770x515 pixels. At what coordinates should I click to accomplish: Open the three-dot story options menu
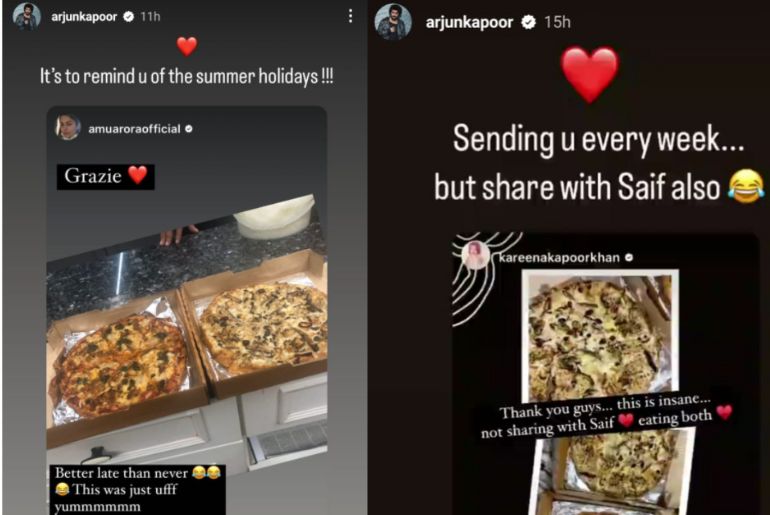click(350, 16)
